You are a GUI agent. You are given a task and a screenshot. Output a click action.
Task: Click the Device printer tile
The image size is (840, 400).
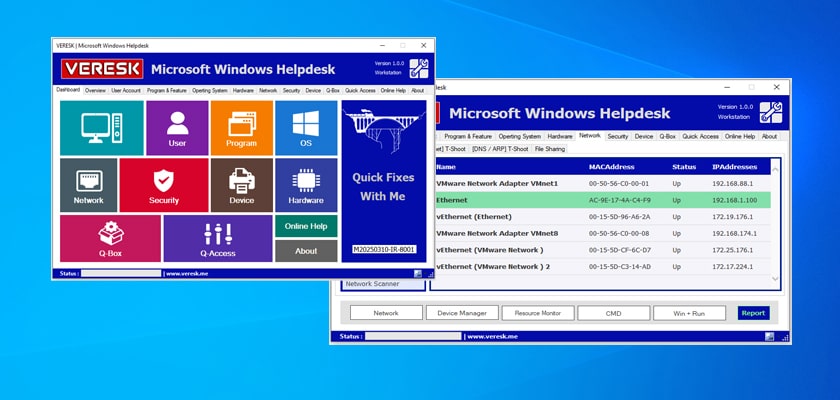(x=241, y=185)
